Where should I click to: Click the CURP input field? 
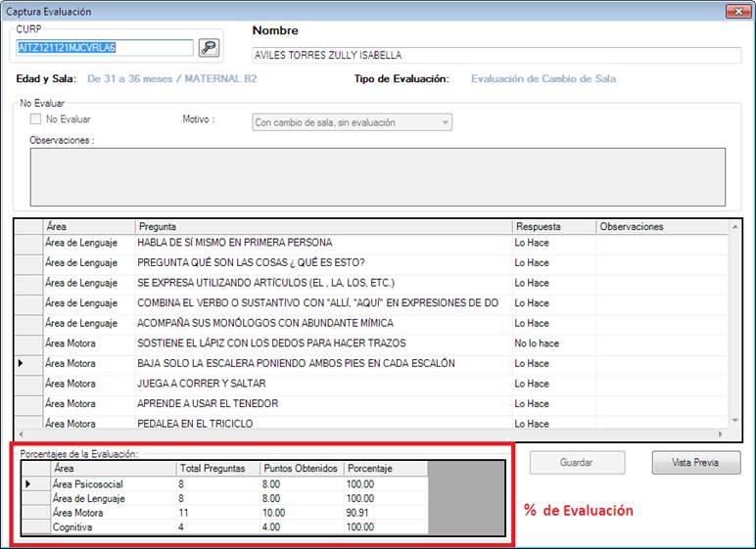(x=105, y=48)
